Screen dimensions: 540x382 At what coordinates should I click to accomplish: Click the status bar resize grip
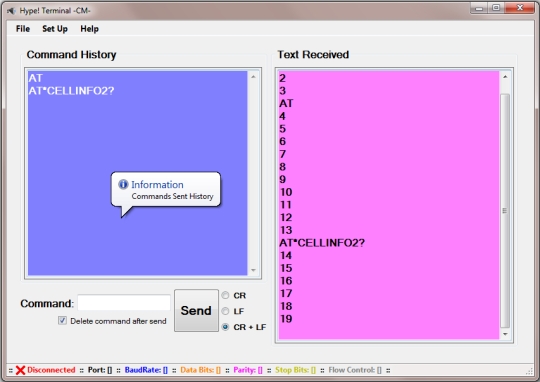click(529, 371)
